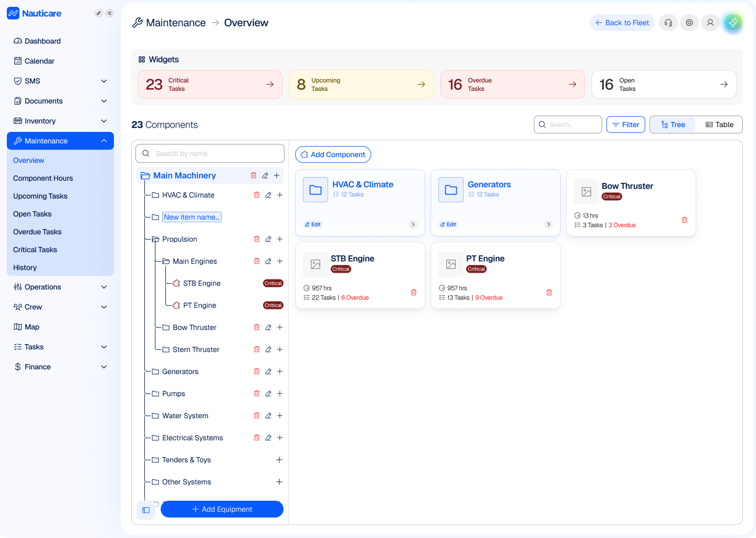Add child to Generators via plus icon
Screen dimensions: 756x538
[x=280, y=371]
